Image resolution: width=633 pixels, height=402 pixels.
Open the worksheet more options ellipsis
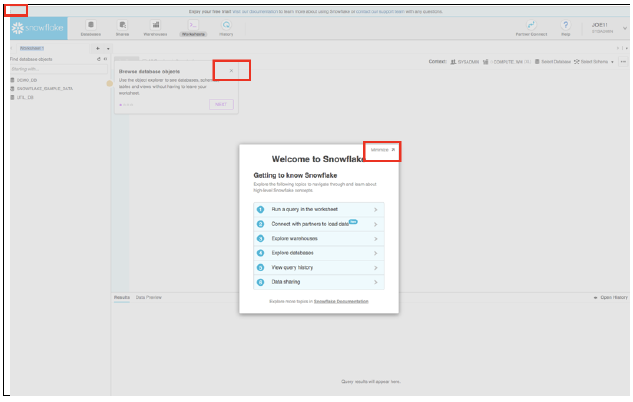coord(623,62)
